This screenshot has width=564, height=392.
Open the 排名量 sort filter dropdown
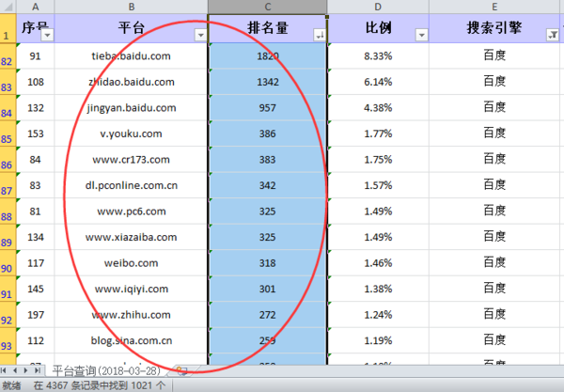coord(320,35)
